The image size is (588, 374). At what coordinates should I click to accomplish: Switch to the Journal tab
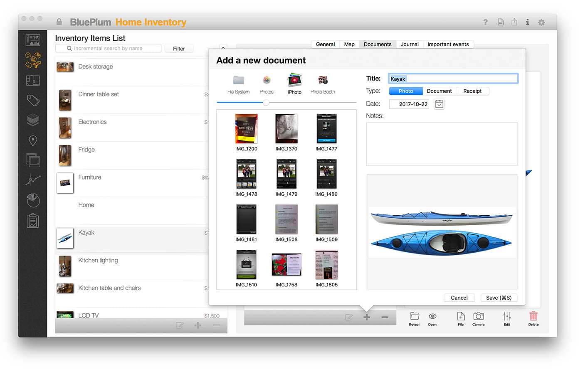click(409, 44)
